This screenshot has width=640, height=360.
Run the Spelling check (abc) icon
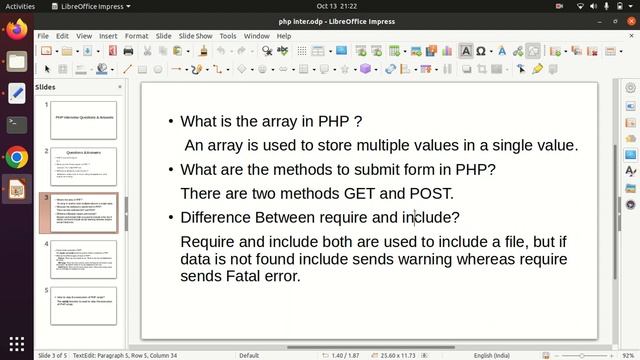(282, 51)
